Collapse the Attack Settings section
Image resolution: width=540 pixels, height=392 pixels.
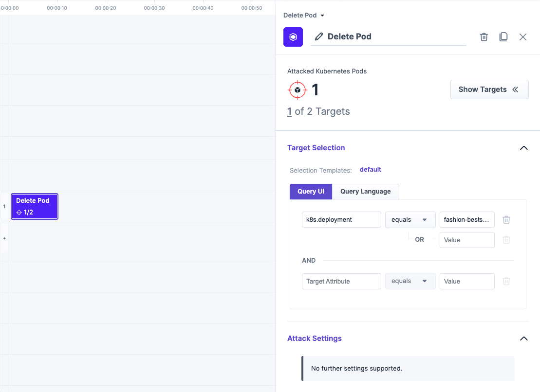(523, 339)
